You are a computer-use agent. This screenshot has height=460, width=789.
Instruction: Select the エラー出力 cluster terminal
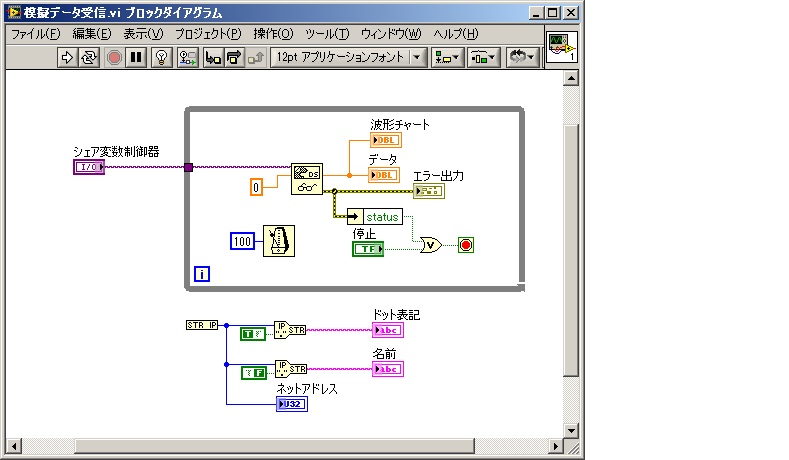[x=429, y=191]
